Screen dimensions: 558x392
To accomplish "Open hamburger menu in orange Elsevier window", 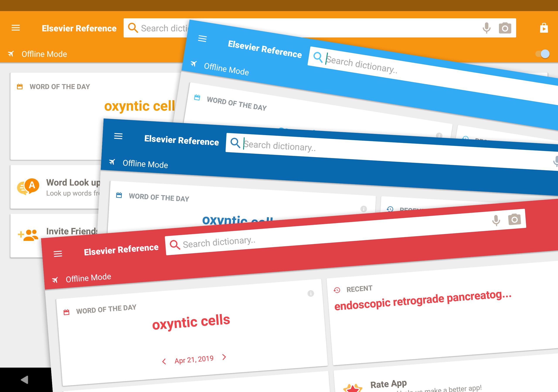I will [x=16, y=28].
